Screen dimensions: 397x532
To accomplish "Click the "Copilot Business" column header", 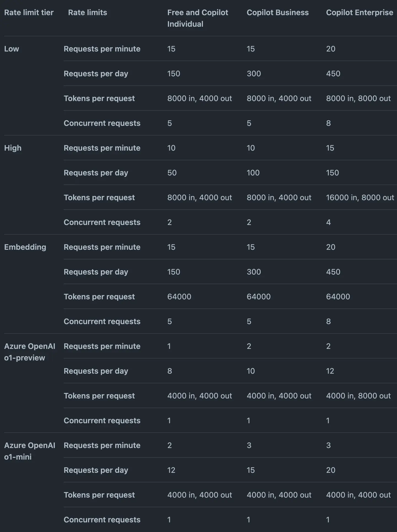I will pyautogui.click(x=277, y=13).
